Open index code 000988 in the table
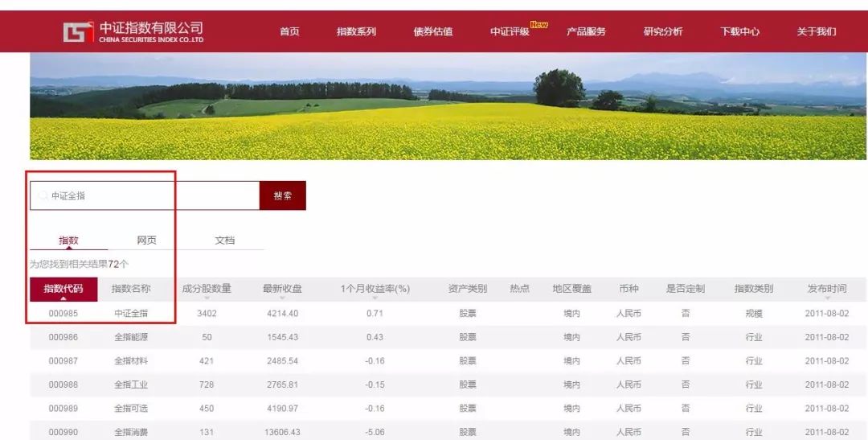This screenshot has width=868, height=440. point(63,384)
